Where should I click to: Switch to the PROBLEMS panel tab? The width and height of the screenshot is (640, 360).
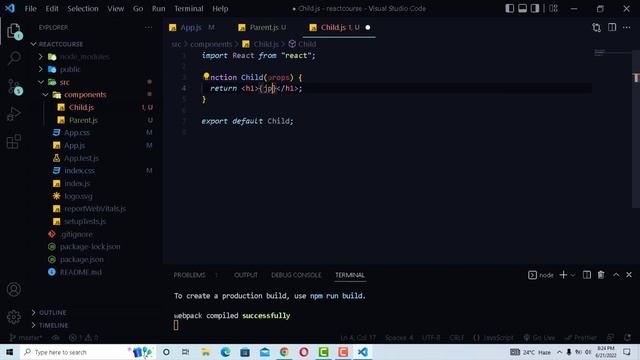[x=189, y=275]
